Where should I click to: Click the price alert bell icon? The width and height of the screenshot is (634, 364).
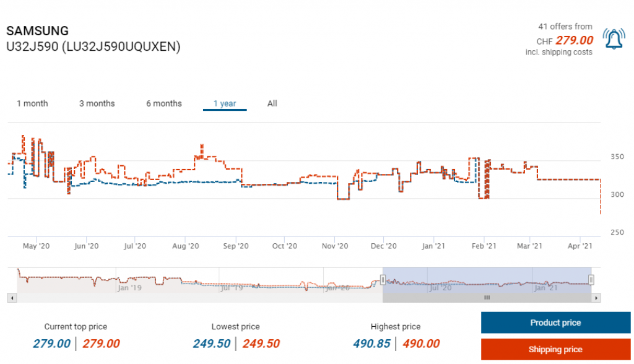pos(614,40)
